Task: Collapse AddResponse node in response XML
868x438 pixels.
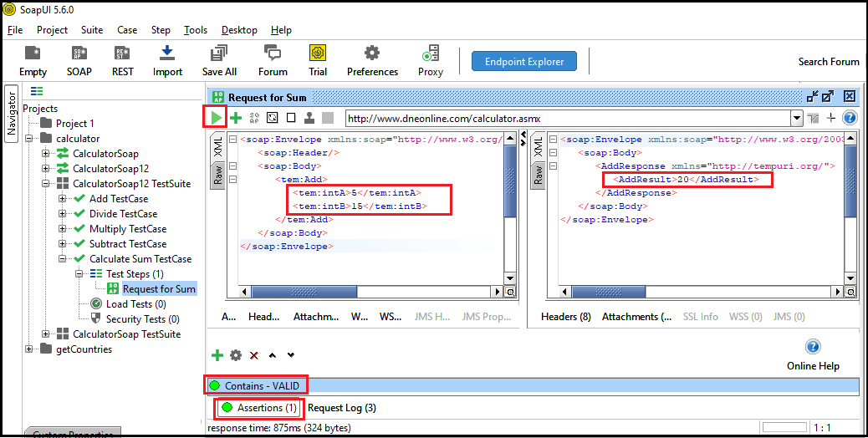Action: [x=553, y=166]
